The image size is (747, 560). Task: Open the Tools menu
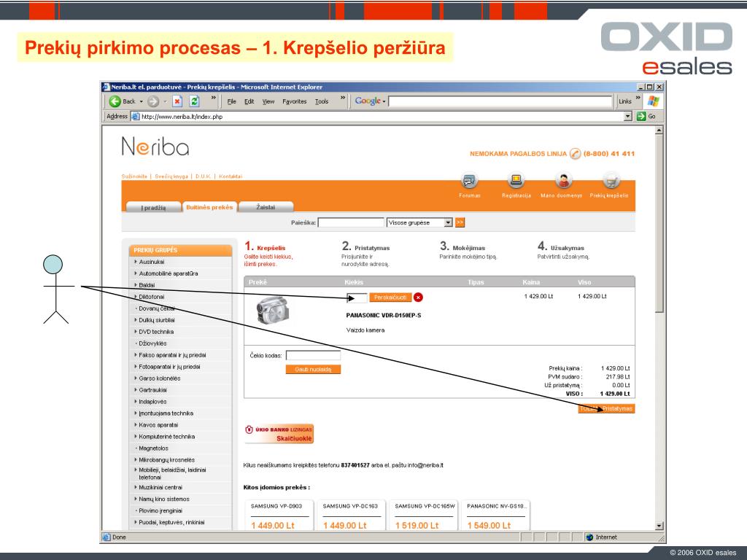pyautogui.click(x=322, y=101)
